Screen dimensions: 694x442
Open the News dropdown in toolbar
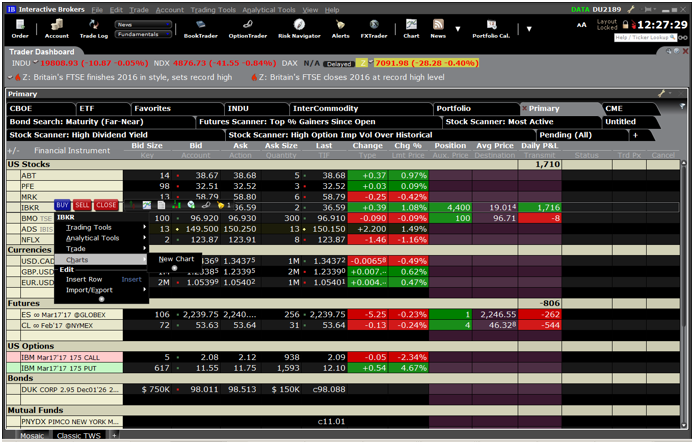pyautogui.click(x=143, y=25)
